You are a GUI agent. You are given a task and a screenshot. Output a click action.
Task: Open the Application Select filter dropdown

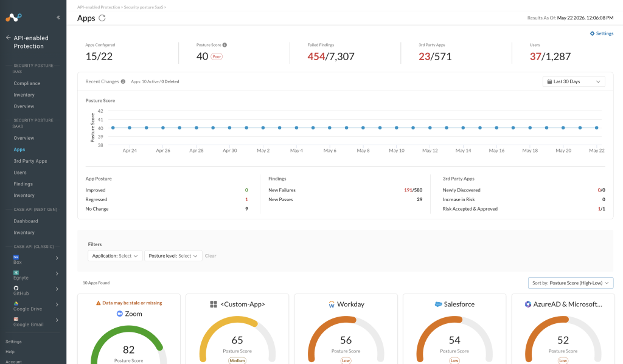pos(115,256)
